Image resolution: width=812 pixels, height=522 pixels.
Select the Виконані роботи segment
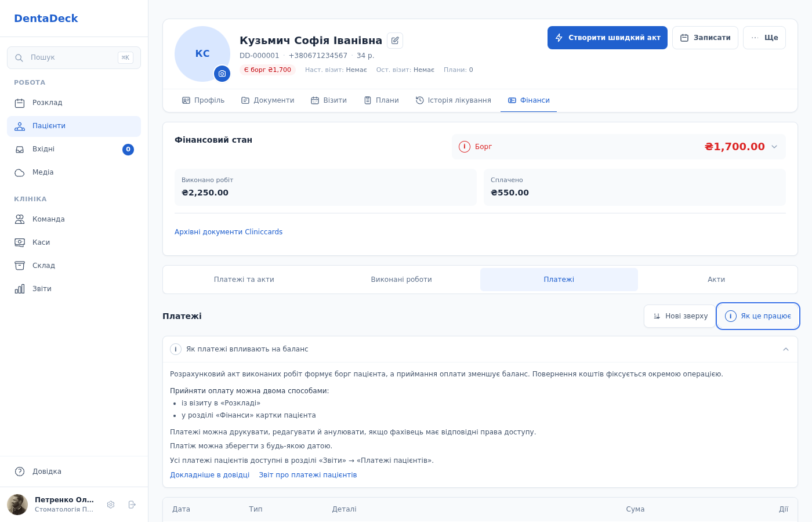tap(401, 280)
